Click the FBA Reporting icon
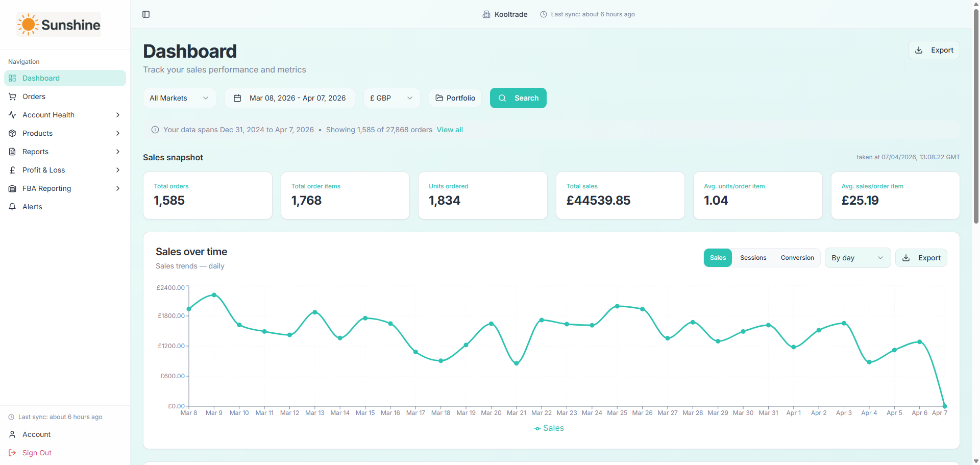This screenshot has width=980, height=465. point(12,188)
